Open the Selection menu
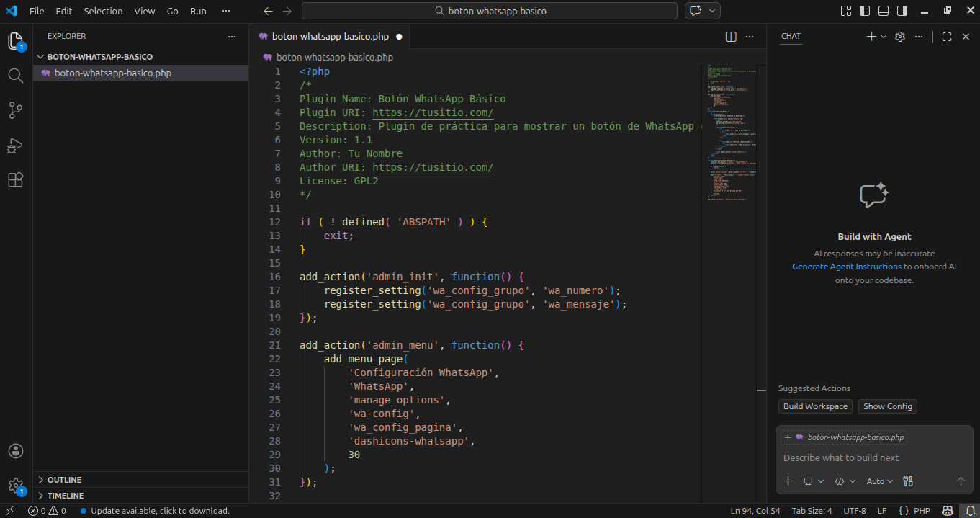This screenshot has height=518, width=980. coord(103,11)
